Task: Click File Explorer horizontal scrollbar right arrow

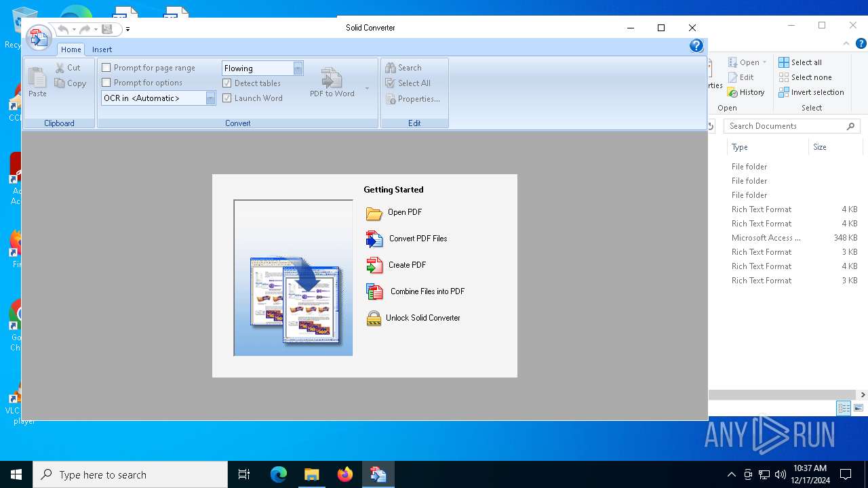Action: coord(863,394)
